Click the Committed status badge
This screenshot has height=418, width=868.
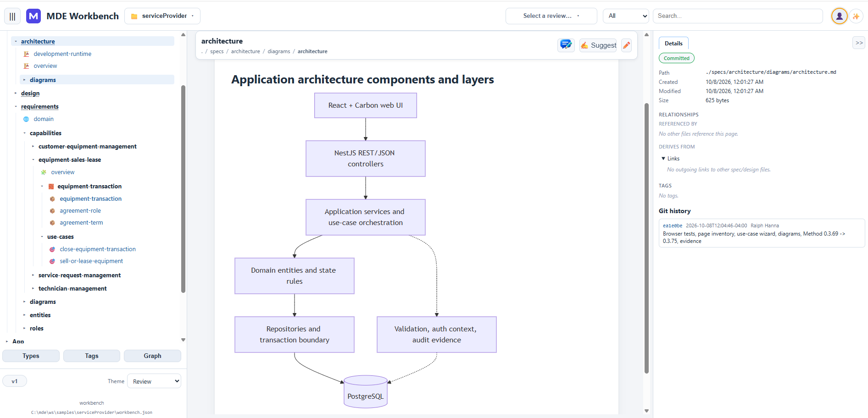pyautogui.click(x=677, y=58)
